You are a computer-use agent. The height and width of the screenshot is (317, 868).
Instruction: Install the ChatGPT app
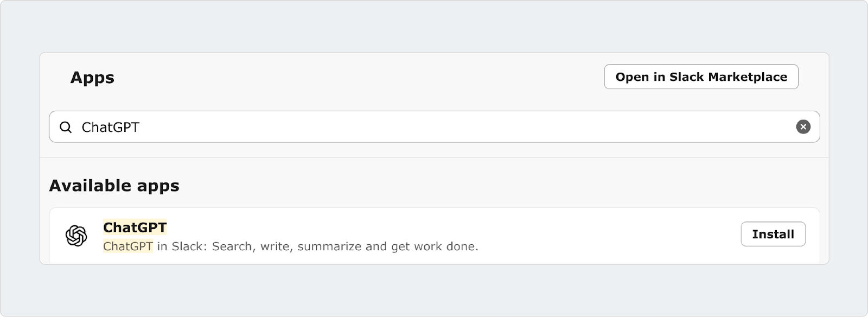coord(774,234)
